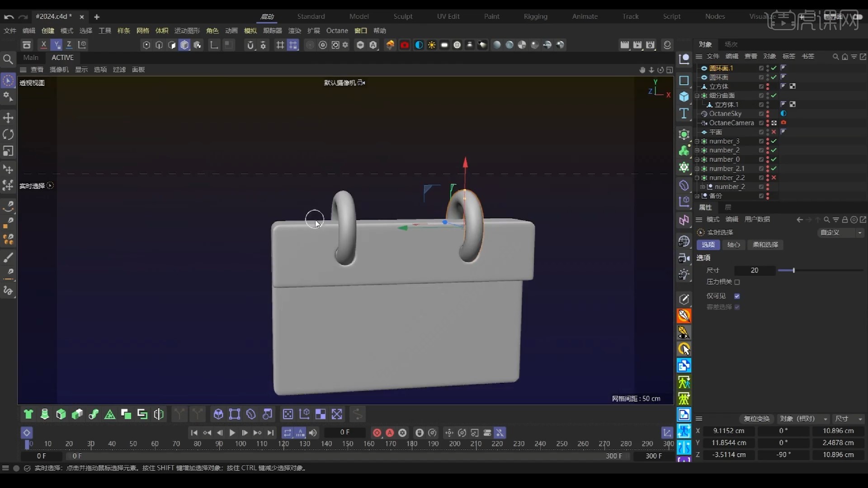Viewport: 868px width, 488px height.
Task: Open the 尺寸 dropdown in coordinates panel
Action: coord(849,419)
